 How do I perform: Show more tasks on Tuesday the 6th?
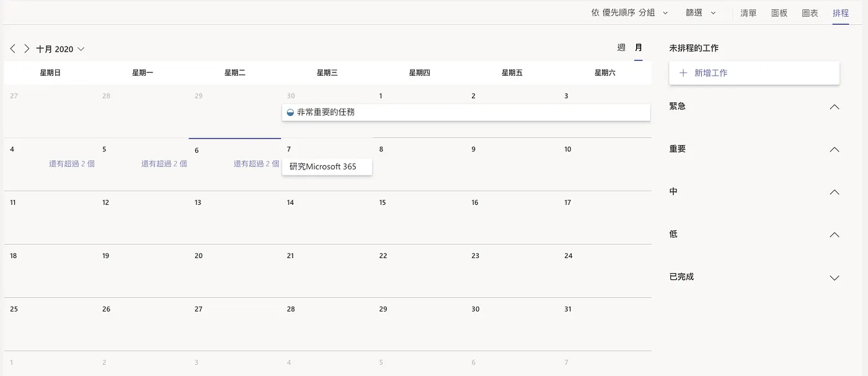click(x=257, y=164)
